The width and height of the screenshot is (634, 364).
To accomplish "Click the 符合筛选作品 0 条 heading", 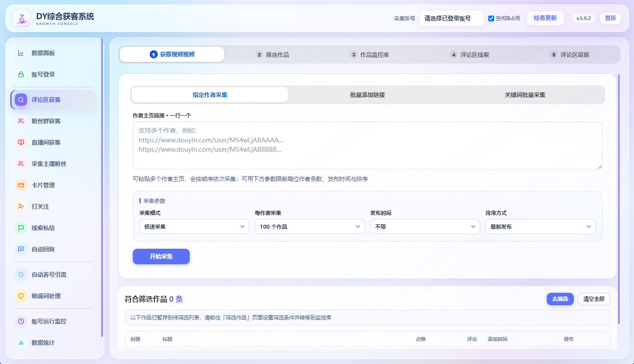I will coord(154,299).
